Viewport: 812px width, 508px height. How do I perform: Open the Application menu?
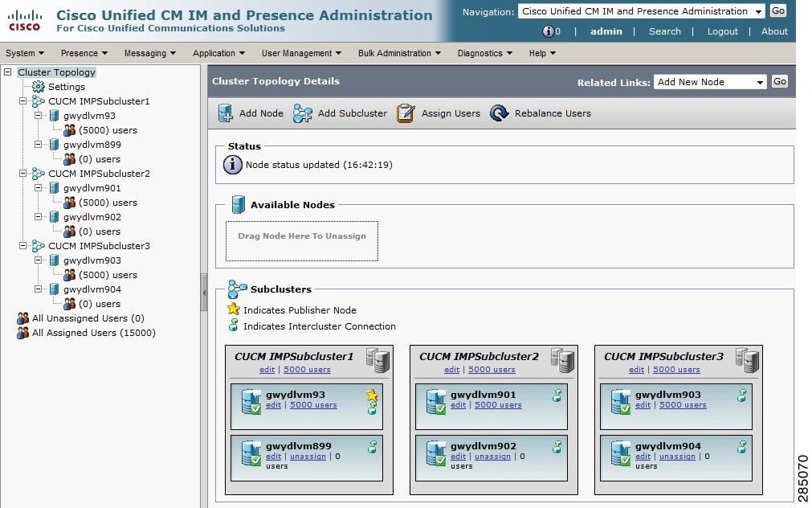[218, 53]
